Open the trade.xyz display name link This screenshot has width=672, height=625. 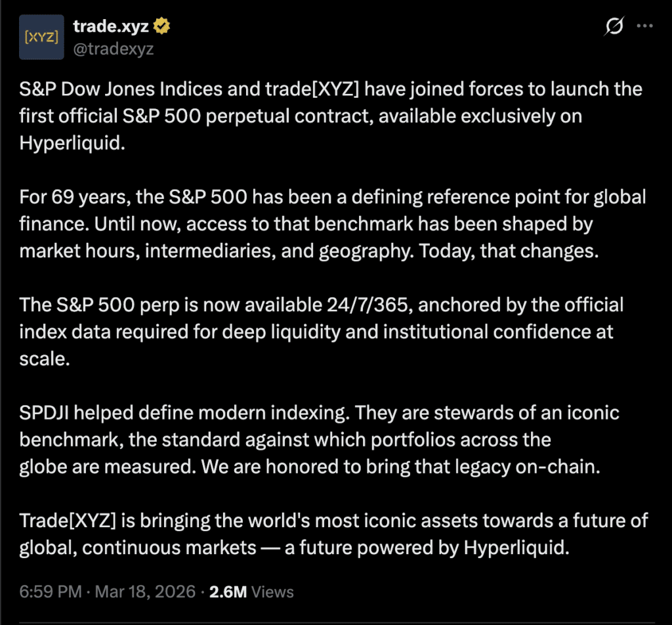pyautogui.click(x=111, y=26)
